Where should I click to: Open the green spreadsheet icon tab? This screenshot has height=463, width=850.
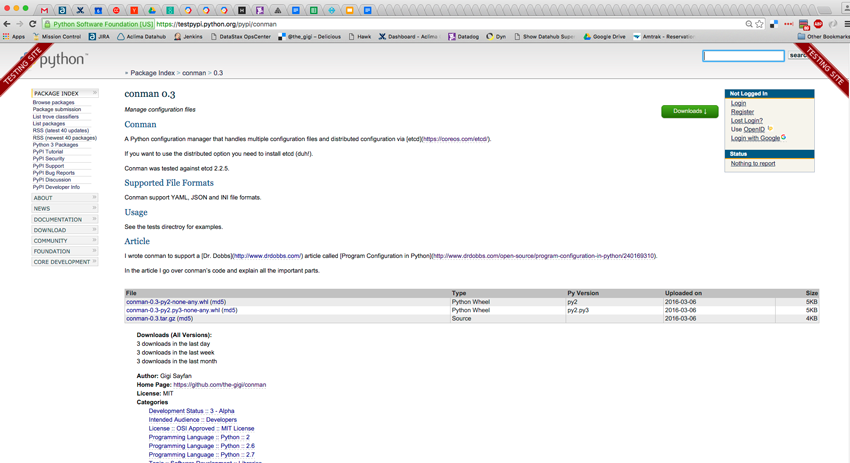[x=313, y=10]
